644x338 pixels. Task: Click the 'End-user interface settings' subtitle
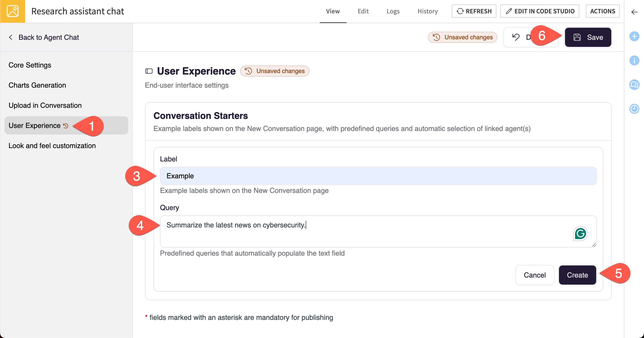(x=187, y=85)
